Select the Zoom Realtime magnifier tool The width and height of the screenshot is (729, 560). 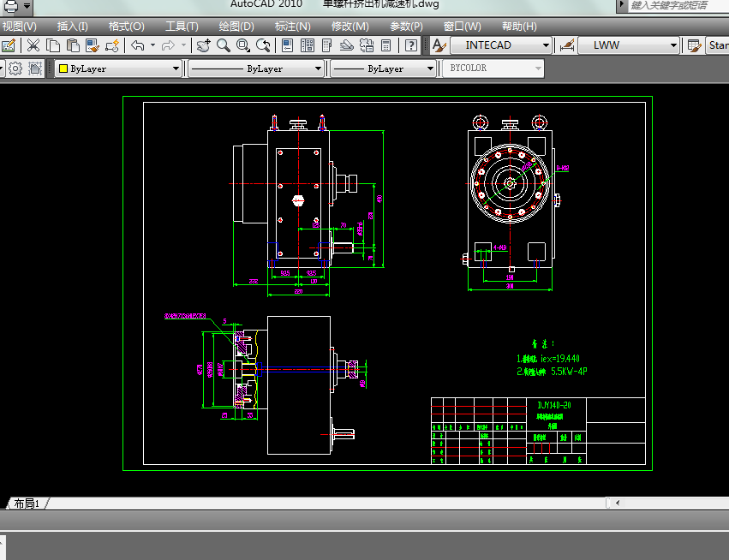(x=223, y=45)
